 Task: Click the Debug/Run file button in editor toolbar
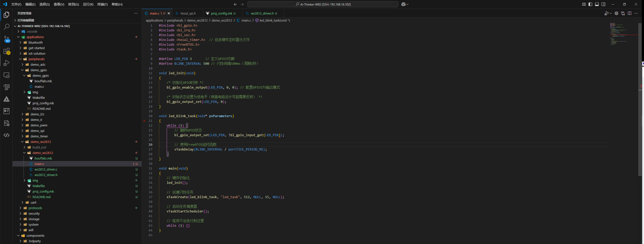[x=606, y=13]
